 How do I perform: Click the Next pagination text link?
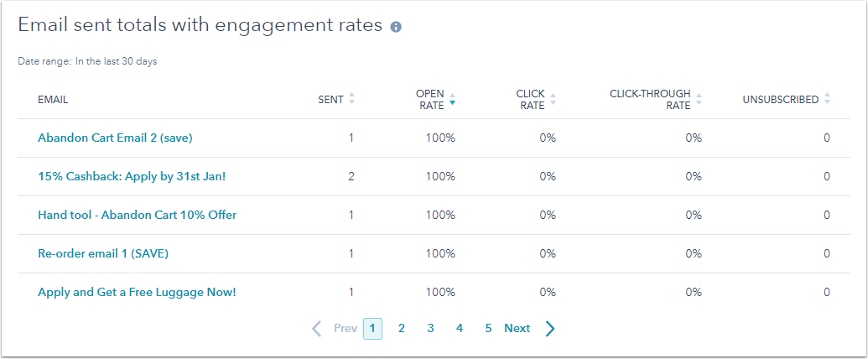click(517, 329)
